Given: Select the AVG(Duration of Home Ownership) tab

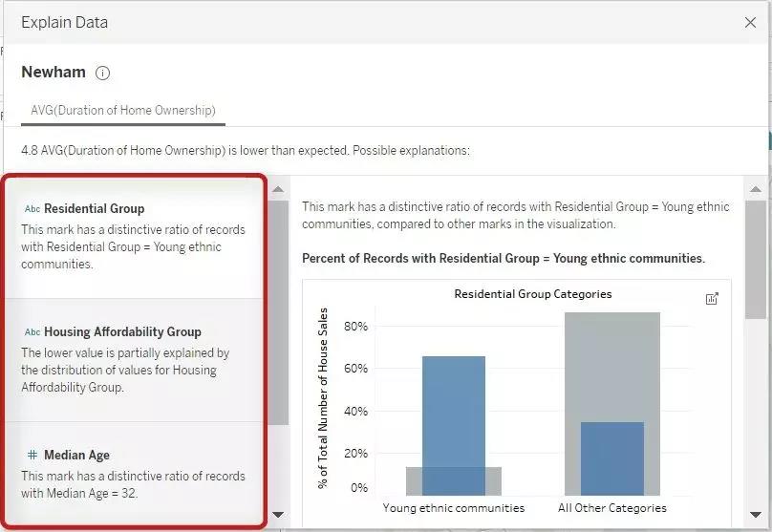Looking at the screenshot, I should (123, 110).
